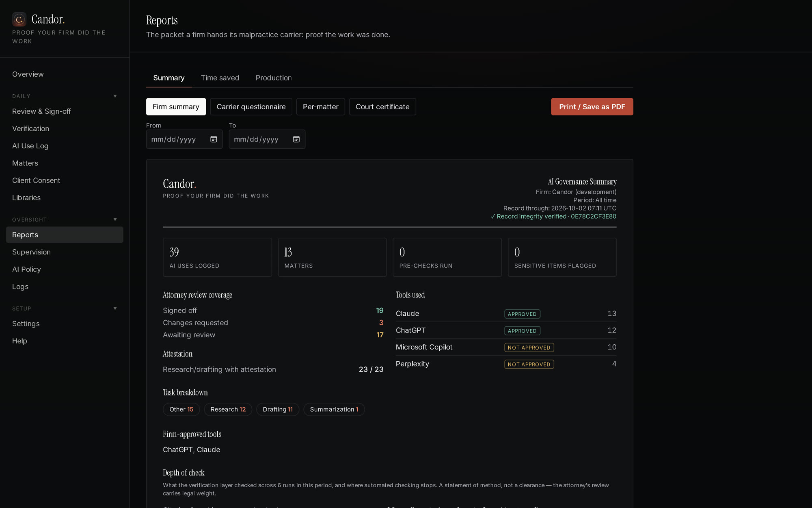Collapse the Setup sidebar section
The width and height of the screenshot is (812, 508).
[x=115, y=308]
